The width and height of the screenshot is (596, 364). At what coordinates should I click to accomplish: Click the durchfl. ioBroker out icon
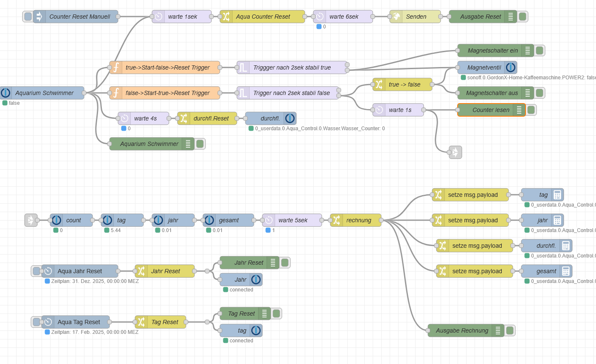coord(290,118)
